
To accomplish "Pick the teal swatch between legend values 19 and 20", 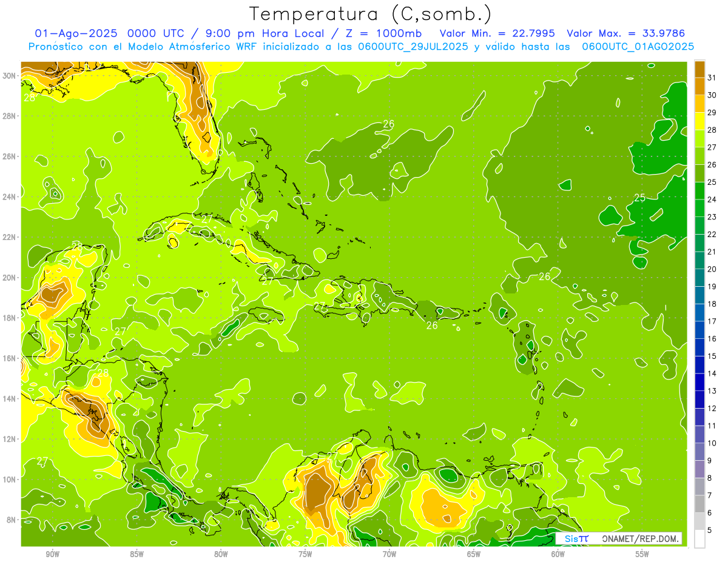I will coord(700,278).
